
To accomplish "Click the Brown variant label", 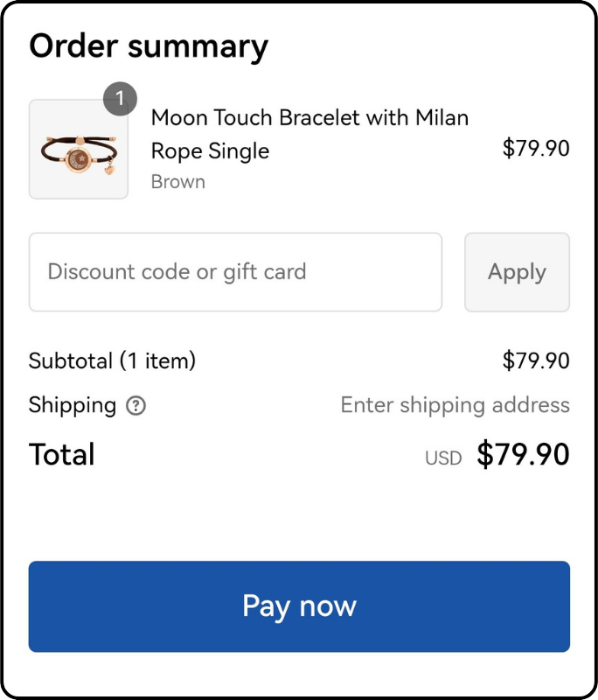I will pos(178,182).
